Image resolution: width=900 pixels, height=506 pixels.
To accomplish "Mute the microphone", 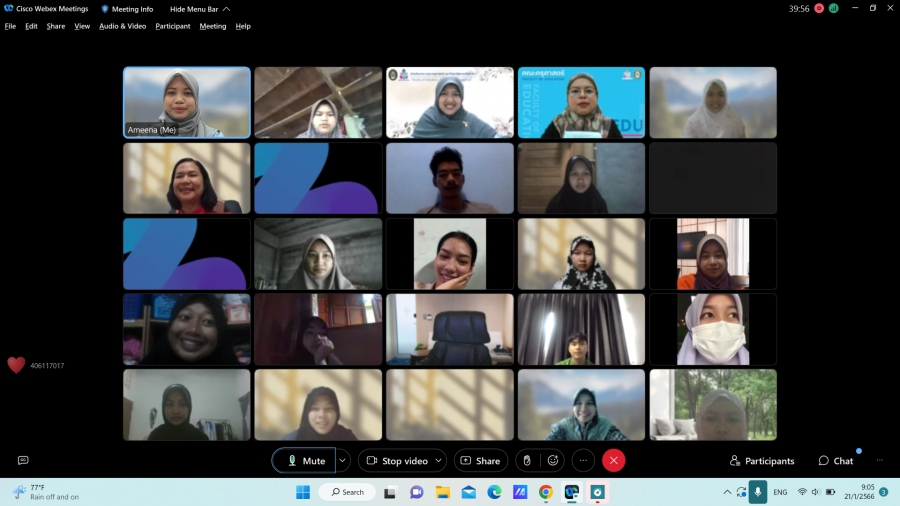I will click(305, 460).
